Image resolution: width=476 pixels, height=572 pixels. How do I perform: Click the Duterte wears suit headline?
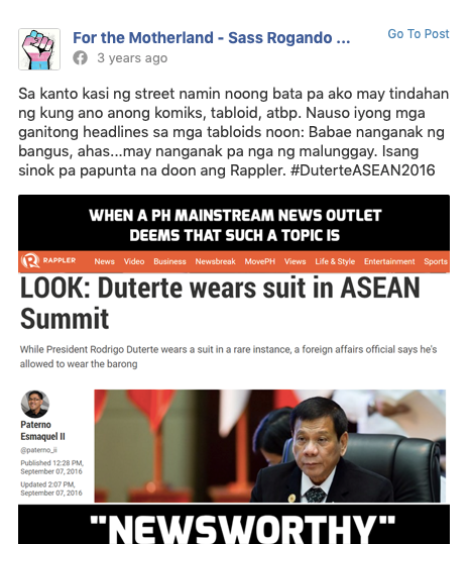(x=220, y=303)
